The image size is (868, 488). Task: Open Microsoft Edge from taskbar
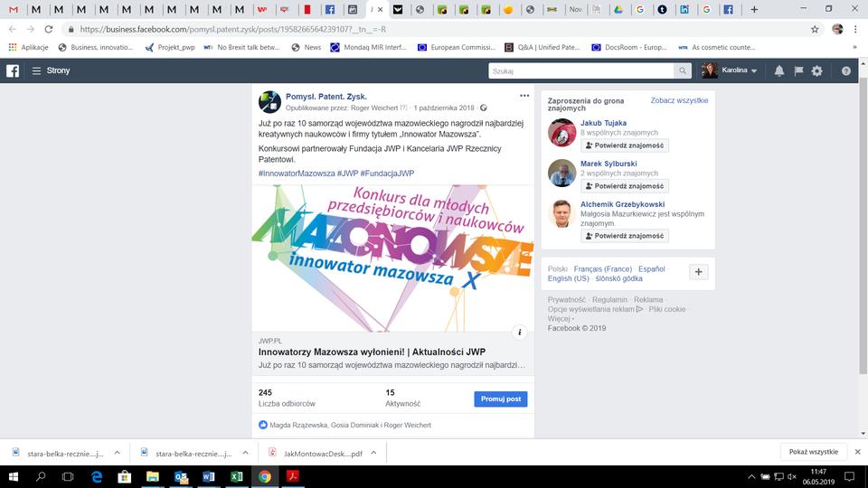(97, 476)
